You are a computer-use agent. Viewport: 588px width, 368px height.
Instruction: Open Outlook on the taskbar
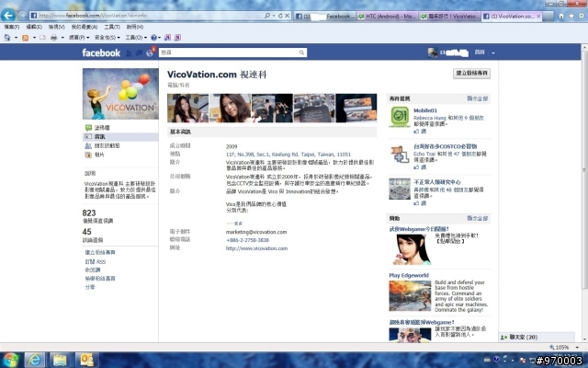coord(87,360)
